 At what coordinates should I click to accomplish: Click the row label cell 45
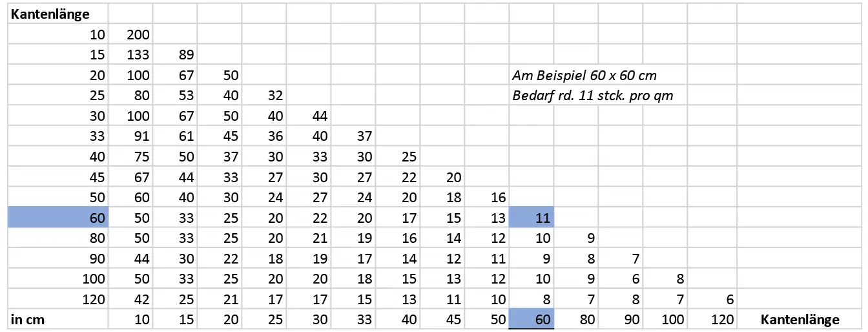[58, 177]
